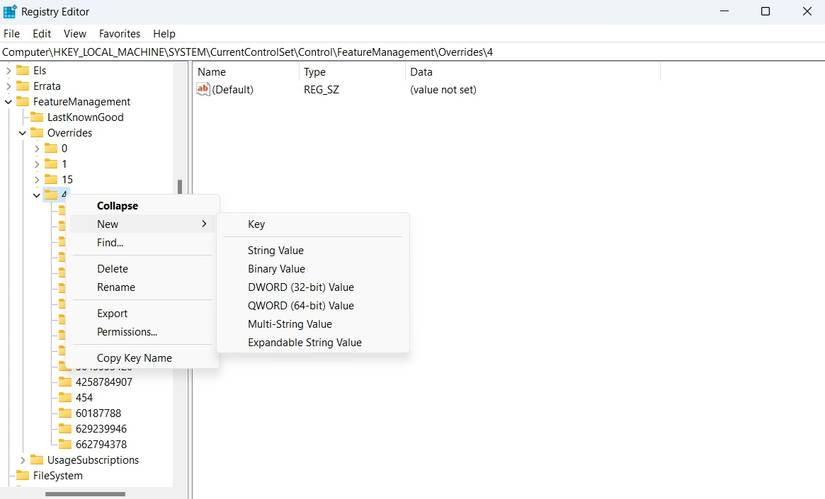Open the View menu

75,34
